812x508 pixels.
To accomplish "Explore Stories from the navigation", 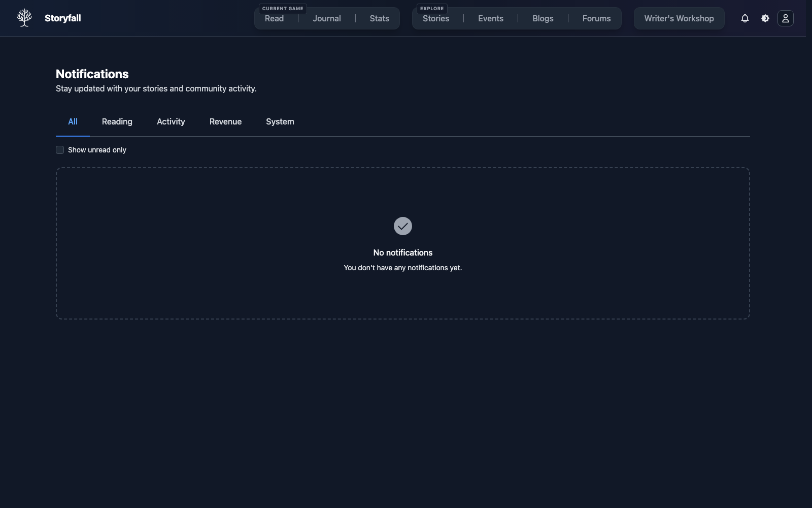I will point(435,18).
